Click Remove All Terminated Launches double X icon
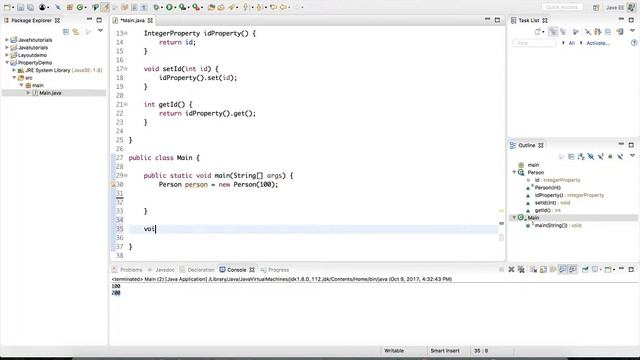The width and height of the screenshot is (640, 360). (x=521, y=269)
